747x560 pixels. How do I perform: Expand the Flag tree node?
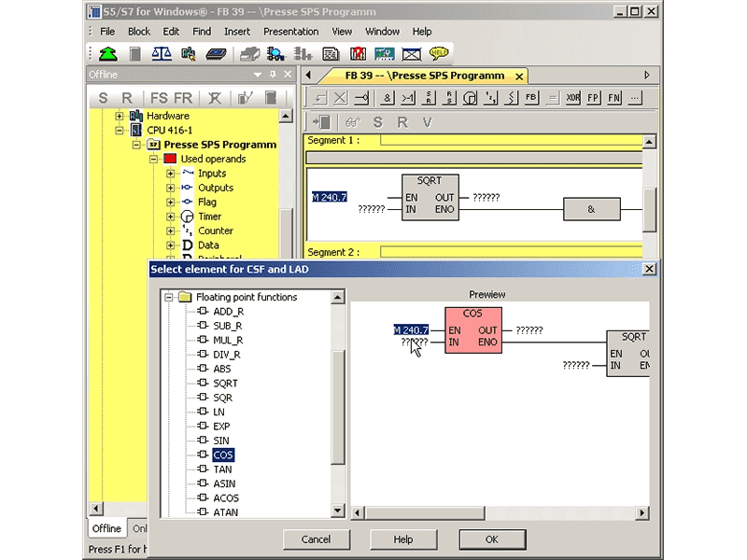171,202
